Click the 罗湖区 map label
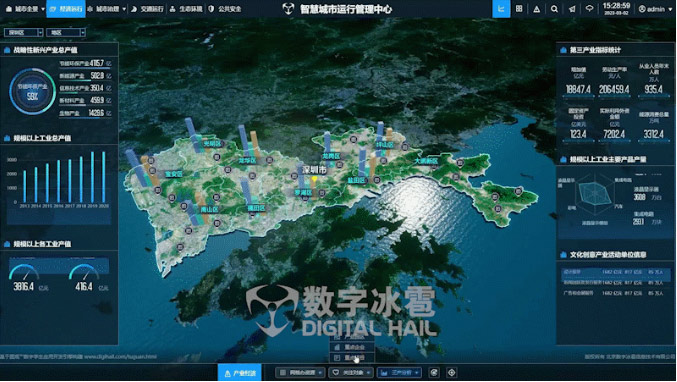Viewport: 677px width, 382px height. click(x=303, y=193)
